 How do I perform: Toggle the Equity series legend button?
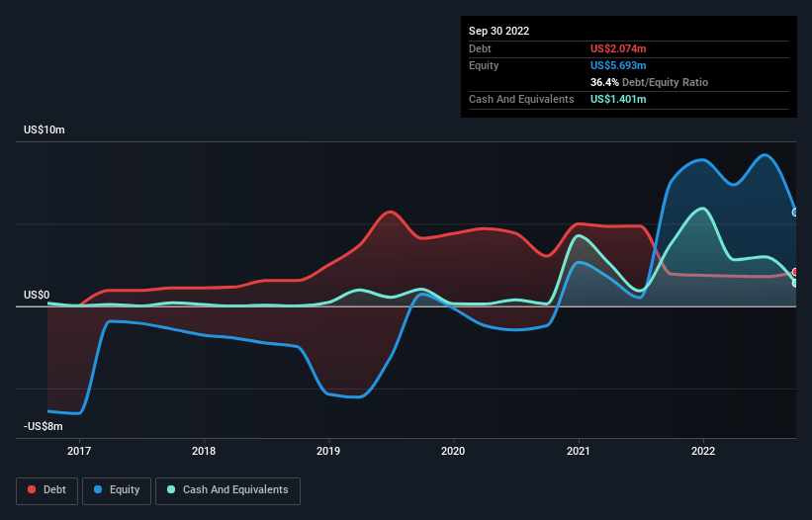117,490
